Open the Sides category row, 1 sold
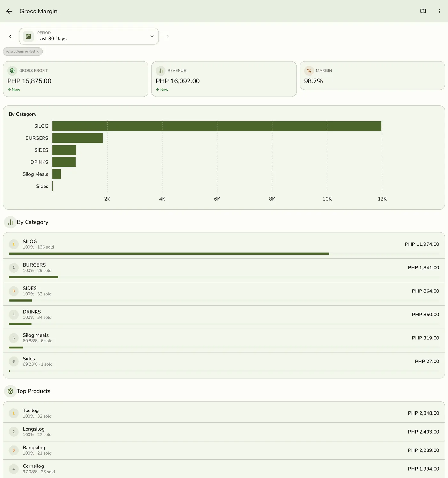The height and width of the screenshot is (478, 448). [224, 365]
